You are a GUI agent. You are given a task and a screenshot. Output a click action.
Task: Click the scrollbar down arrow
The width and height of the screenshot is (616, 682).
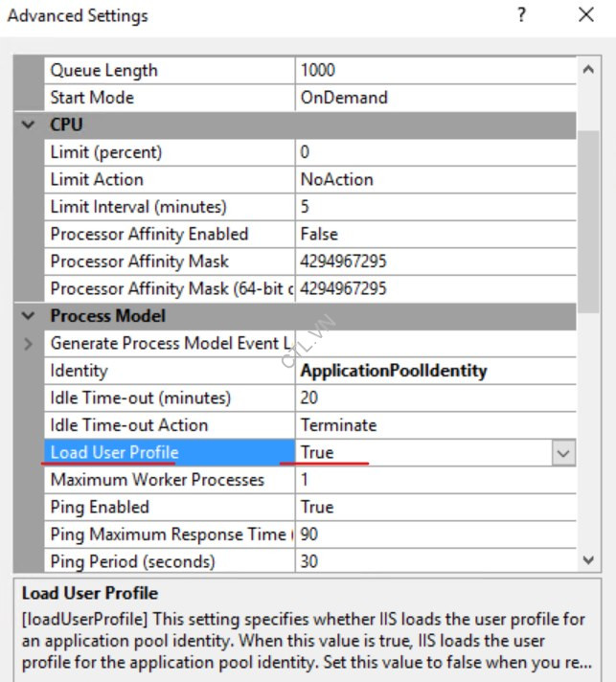(x=588, y=561)
